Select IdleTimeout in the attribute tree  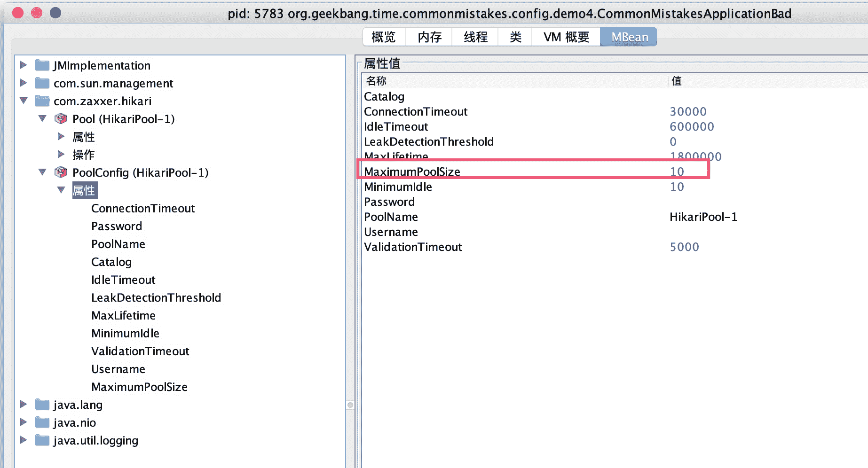(x=123, y=280)
